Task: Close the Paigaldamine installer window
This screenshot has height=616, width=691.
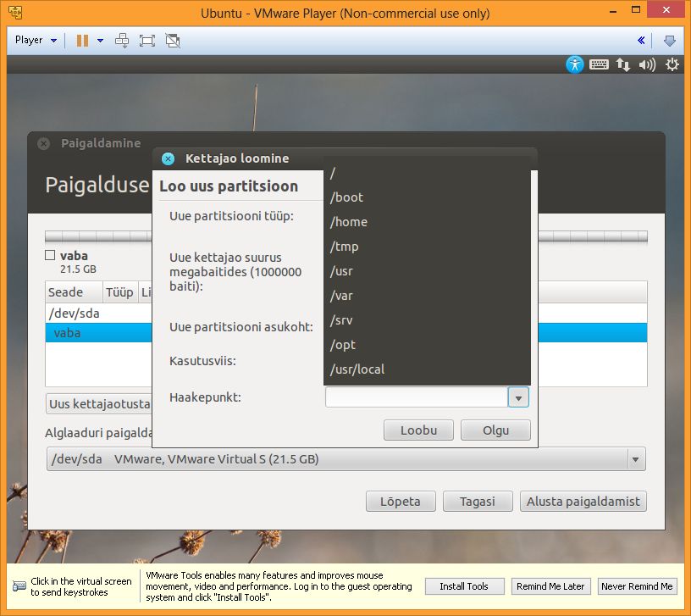Action: pyautogui.click(x=44, y=143)
